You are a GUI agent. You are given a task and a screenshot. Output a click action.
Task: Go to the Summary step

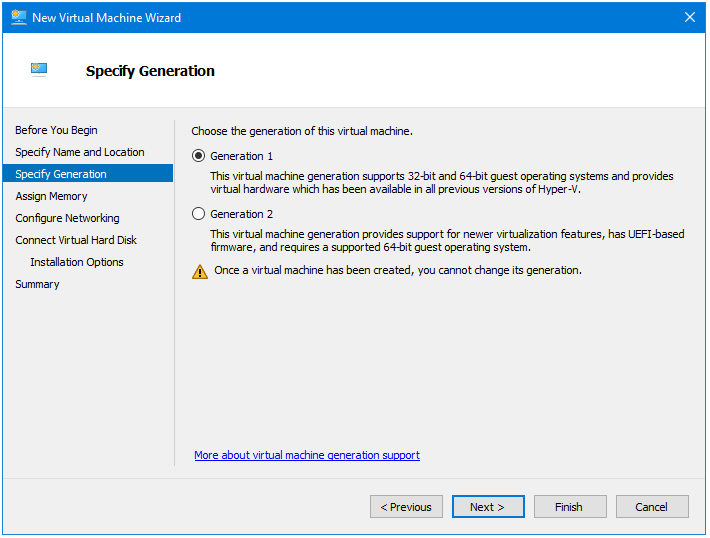point(37,284)
